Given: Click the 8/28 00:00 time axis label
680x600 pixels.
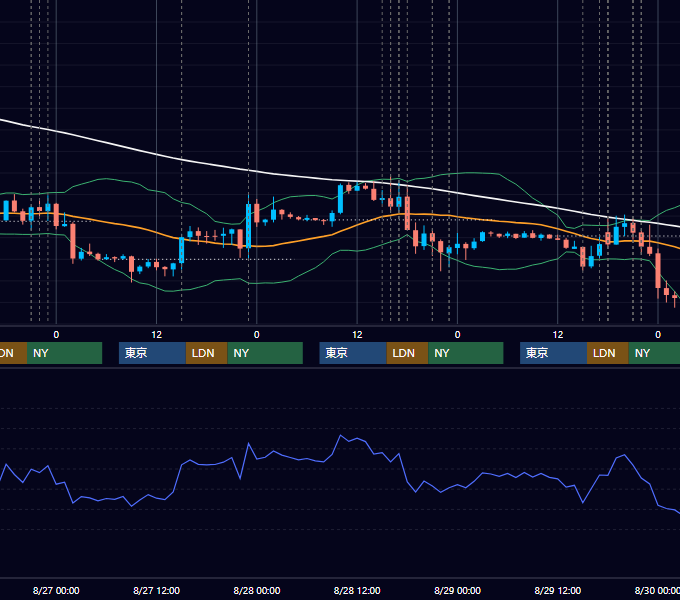Looking at the screenshot, I should (257, 590).
